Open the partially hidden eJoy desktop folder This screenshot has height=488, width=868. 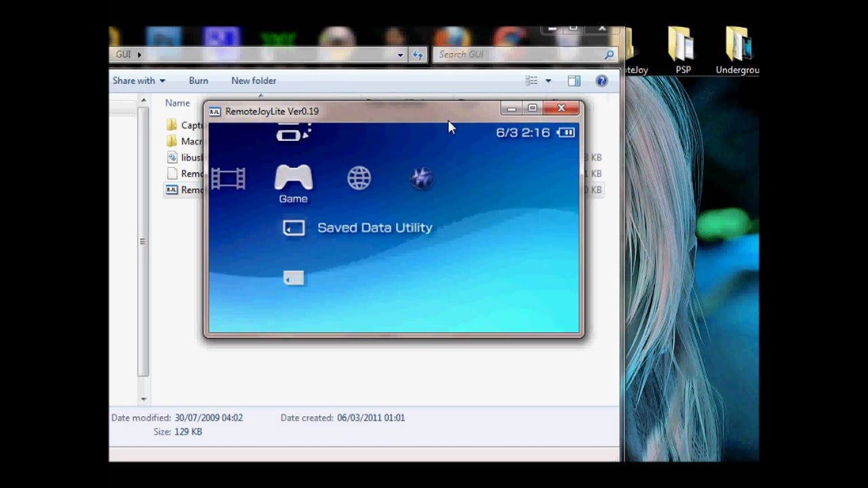coord(636,52)
